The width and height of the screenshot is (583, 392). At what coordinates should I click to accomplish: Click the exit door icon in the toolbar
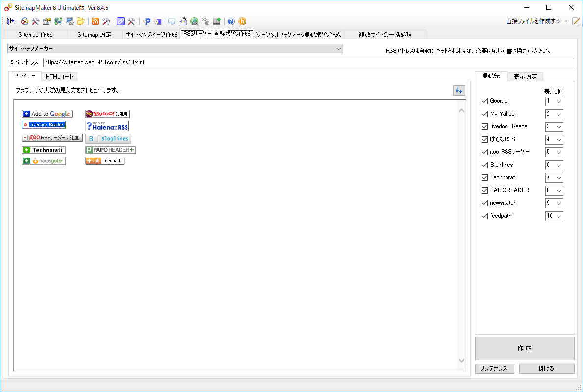pyautogui.click(x=10, y=21)
